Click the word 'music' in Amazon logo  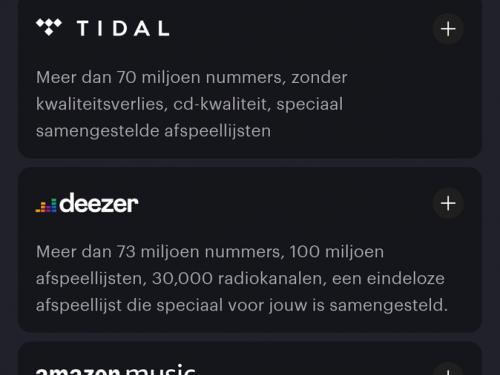(160, 369)
